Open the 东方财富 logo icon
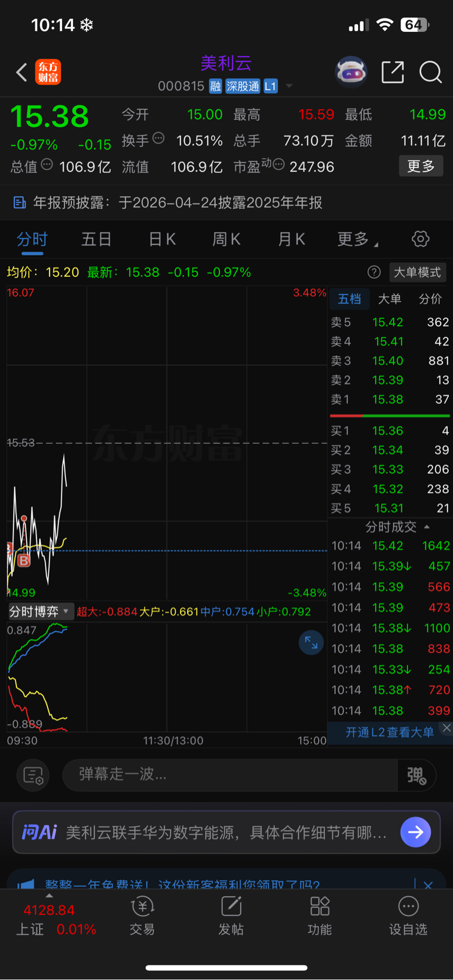The image size is (453, 980). point(48,72)
